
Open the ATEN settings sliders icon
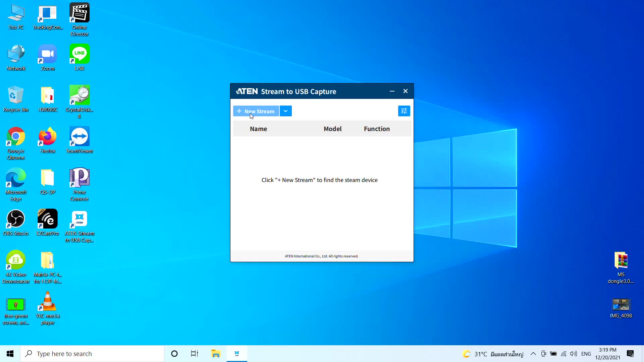(404, 111)
